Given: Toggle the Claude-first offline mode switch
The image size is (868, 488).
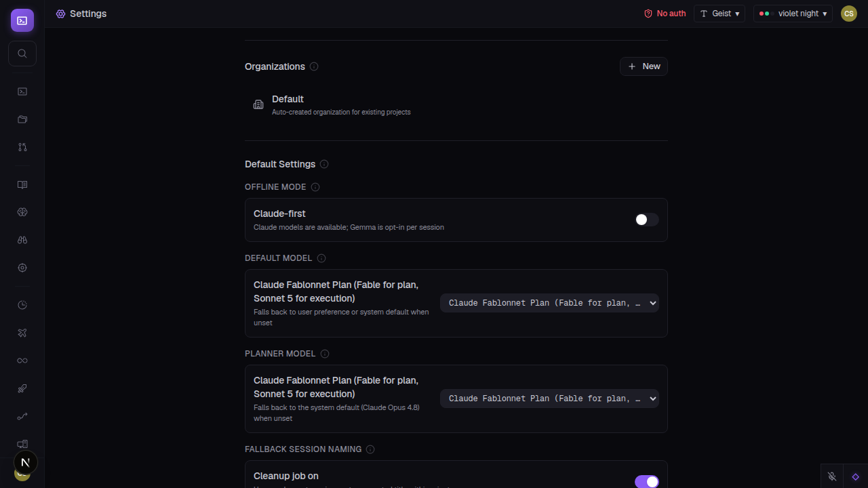Looking at the screenshot, I should click(647, 220).
